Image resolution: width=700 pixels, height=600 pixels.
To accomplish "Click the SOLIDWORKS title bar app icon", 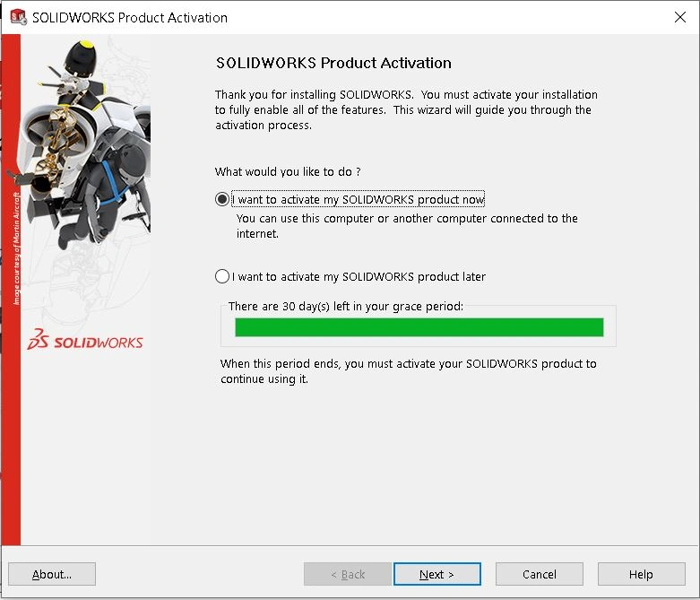I will click(x=18, y=17).
